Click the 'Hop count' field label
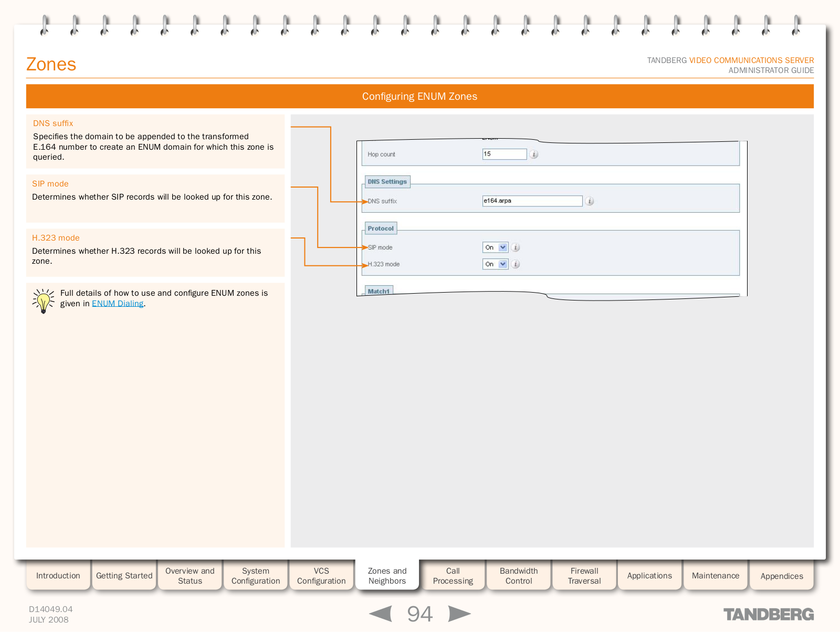Screen dimensions: 840x632 click(x=381, y=154)
